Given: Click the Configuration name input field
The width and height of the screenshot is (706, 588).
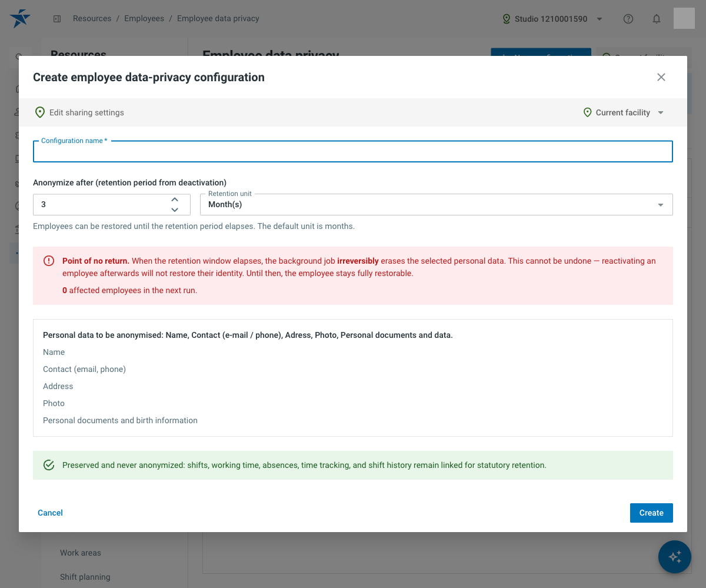Looking at the screenshot, I should 353,152.
